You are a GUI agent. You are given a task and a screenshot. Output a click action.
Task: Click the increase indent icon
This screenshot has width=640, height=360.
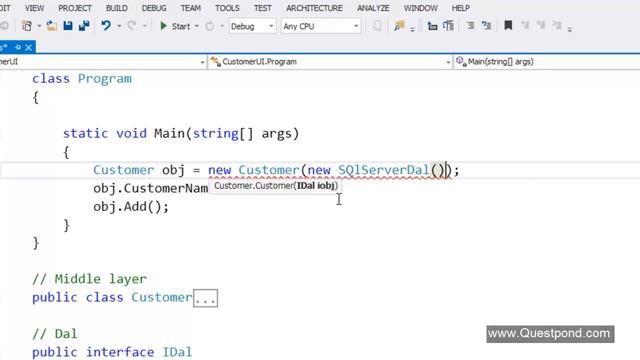pyautogui.click(x=486, y=26)
